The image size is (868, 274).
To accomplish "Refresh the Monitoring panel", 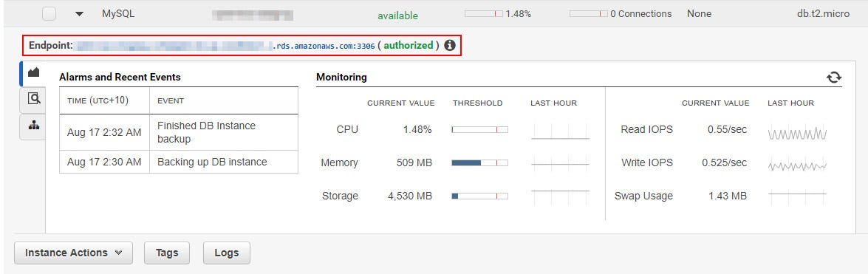I will coord(834,78).
